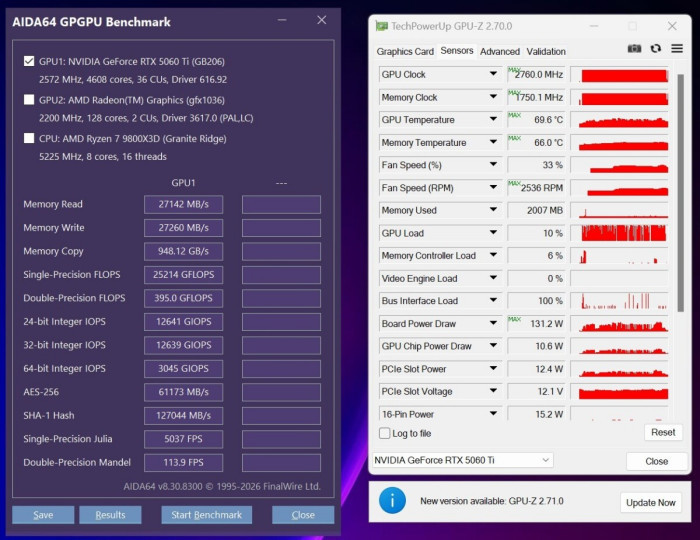Open the Video Engine Load dropdown
Screen dimensions: 700x540
click(x=493, y=278)
